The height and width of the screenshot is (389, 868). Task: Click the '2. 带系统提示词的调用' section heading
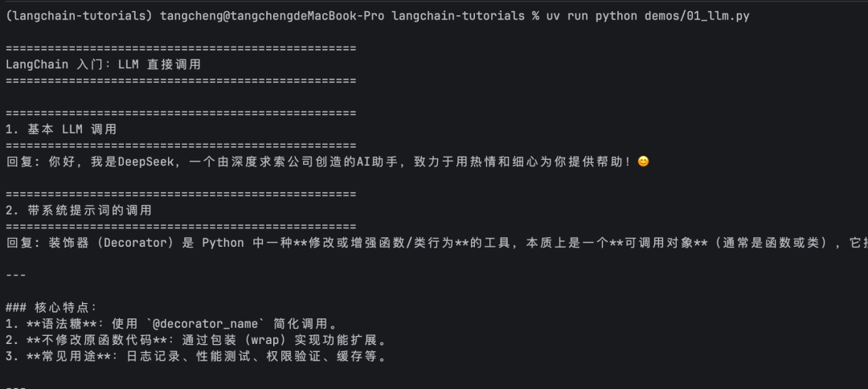[78, 210]
